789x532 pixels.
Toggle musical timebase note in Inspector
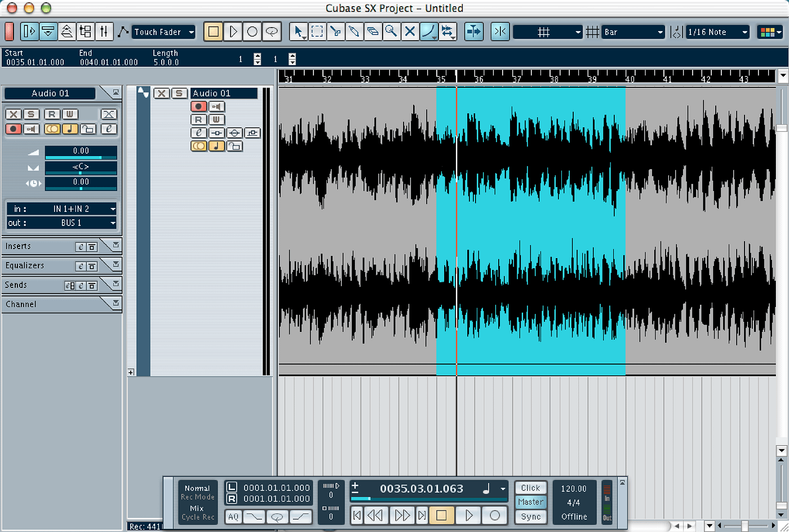click(x=70, y=129)
